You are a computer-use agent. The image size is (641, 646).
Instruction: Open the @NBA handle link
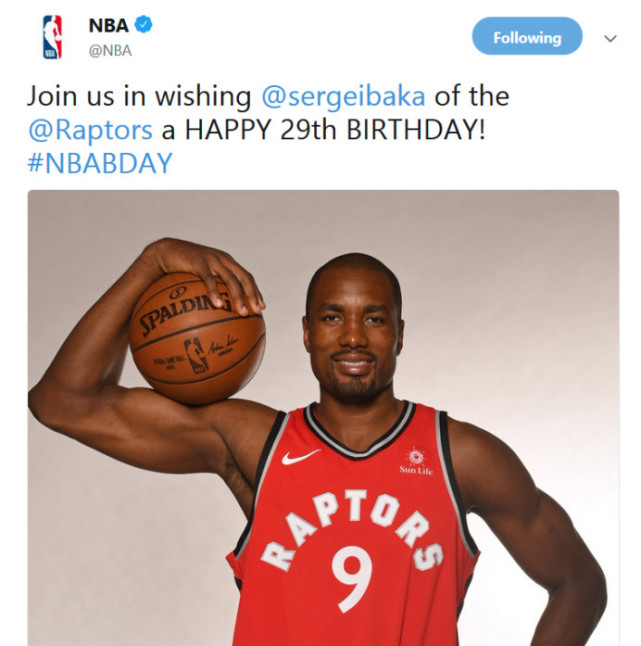coord(110,51)
